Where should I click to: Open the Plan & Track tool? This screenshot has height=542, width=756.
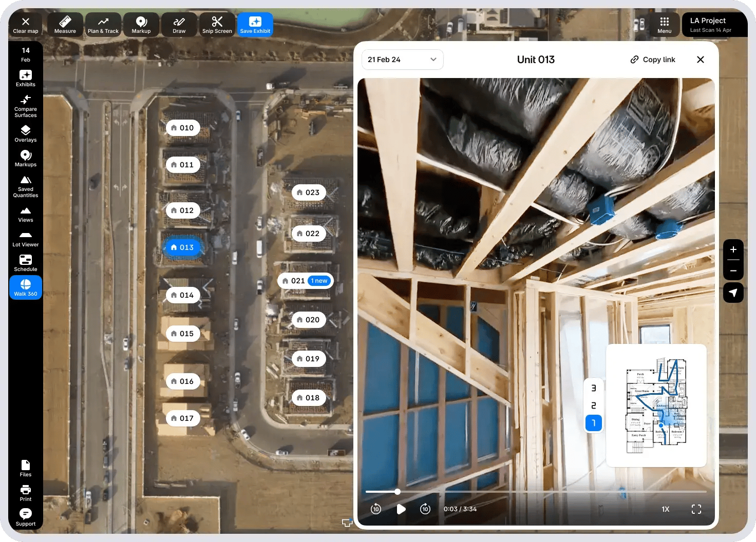[x=103, y=24]
